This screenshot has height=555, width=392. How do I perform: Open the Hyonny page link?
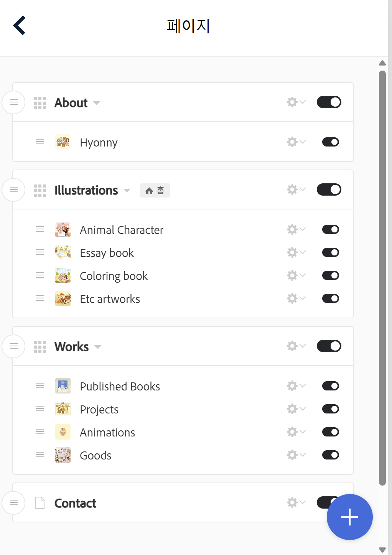pyautogui.click(x=99, y=142)
